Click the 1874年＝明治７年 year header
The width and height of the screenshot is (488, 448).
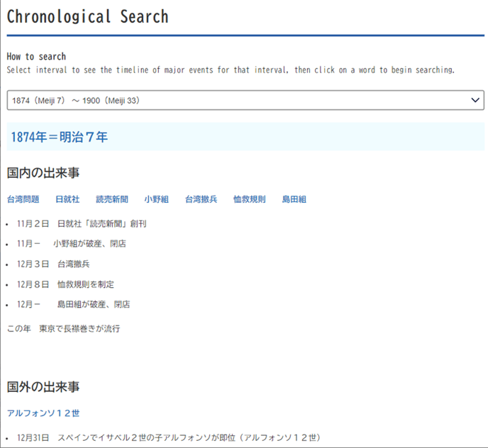coord(59,137)
